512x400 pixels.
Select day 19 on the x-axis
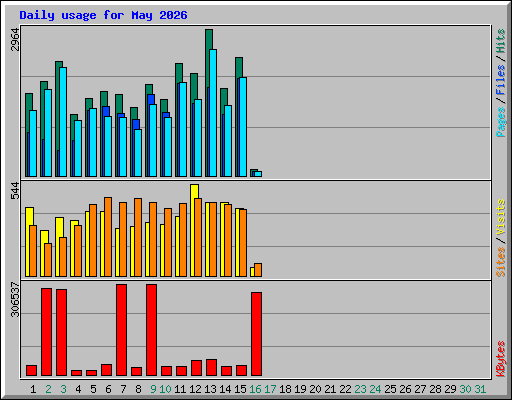(x=300, y=389)
